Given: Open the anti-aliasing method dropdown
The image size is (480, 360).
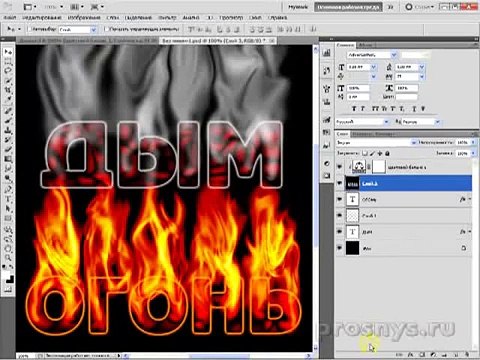Looking at the screenshot, I should (x=421, y=122).
